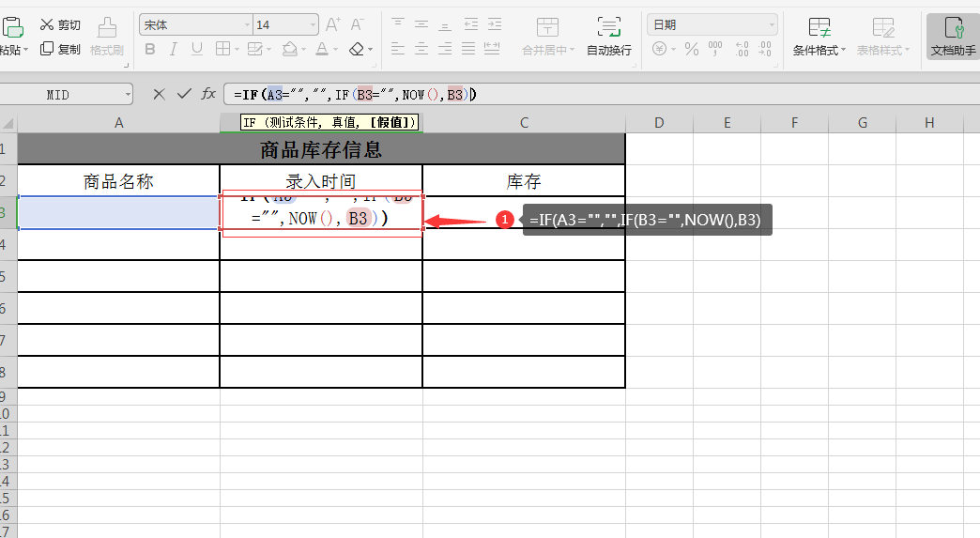Cut selection with 剪切 scissors
This screenshot has width=980, height=538.
pos(60,25)
